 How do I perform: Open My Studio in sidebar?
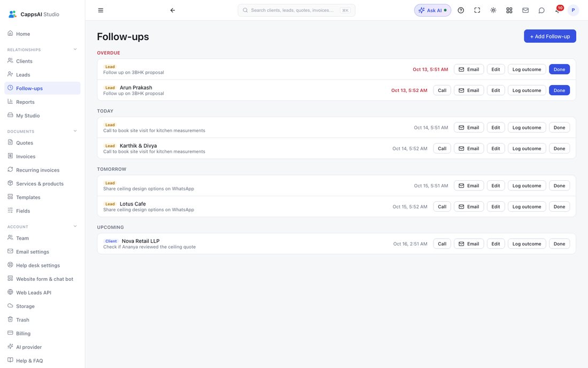(42, 116)
